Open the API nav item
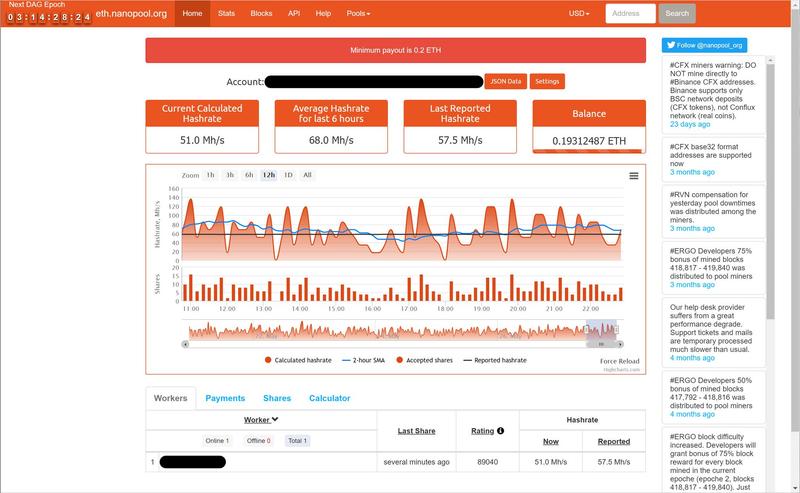 coord(294,13)
